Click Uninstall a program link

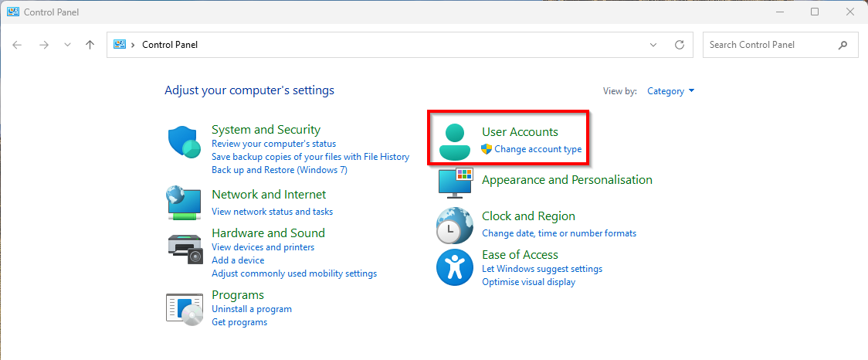[x=252, y=309]
